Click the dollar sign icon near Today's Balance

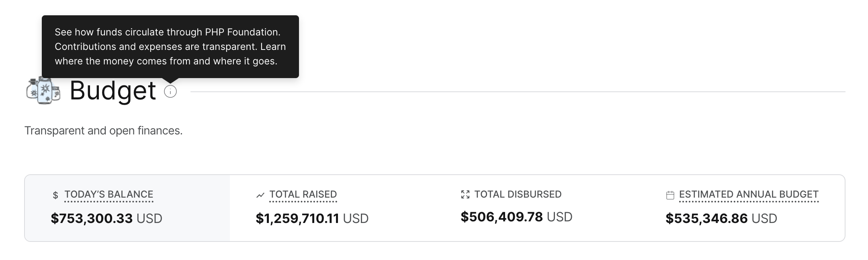[x=55, y=196]
